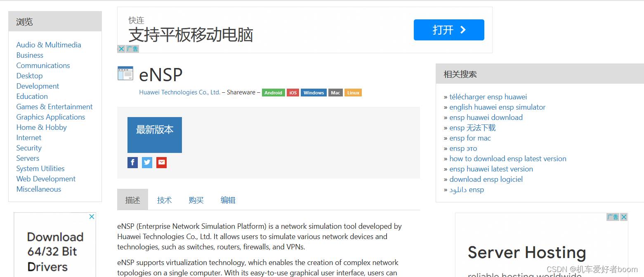
Task: Open 'ensp for mac' related search
Action: point(470,138)
